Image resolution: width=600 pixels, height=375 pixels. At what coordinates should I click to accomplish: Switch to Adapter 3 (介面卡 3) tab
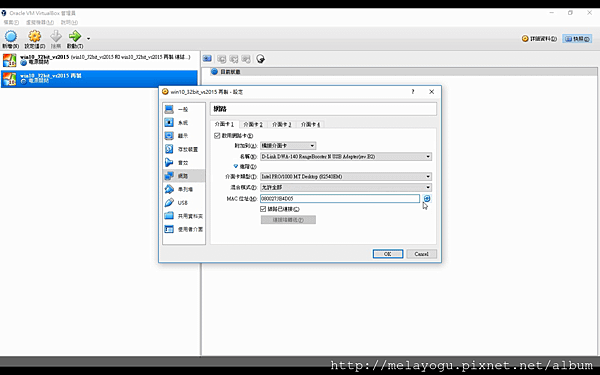coord(282,124)
